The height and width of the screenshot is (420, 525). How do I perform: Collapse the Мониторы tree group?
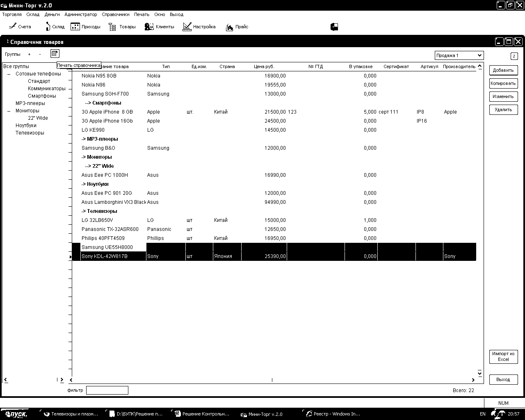pos(9,111)
